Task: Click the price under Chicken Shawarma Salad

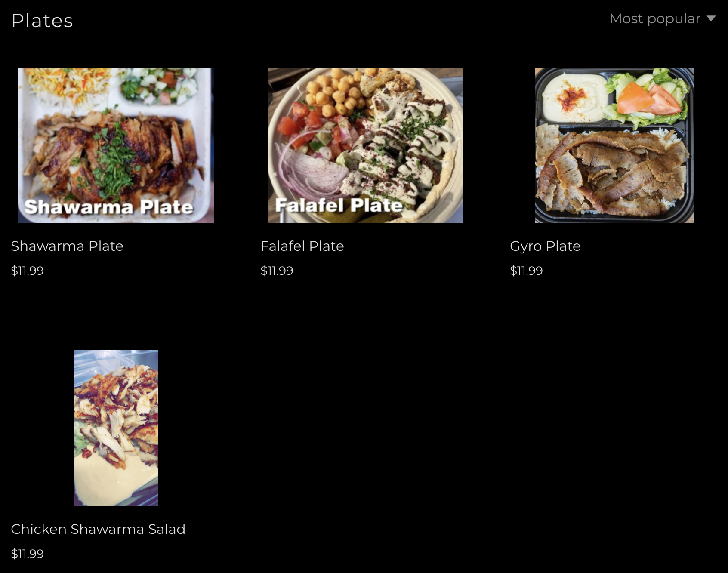Action: (x=28, y=554)
